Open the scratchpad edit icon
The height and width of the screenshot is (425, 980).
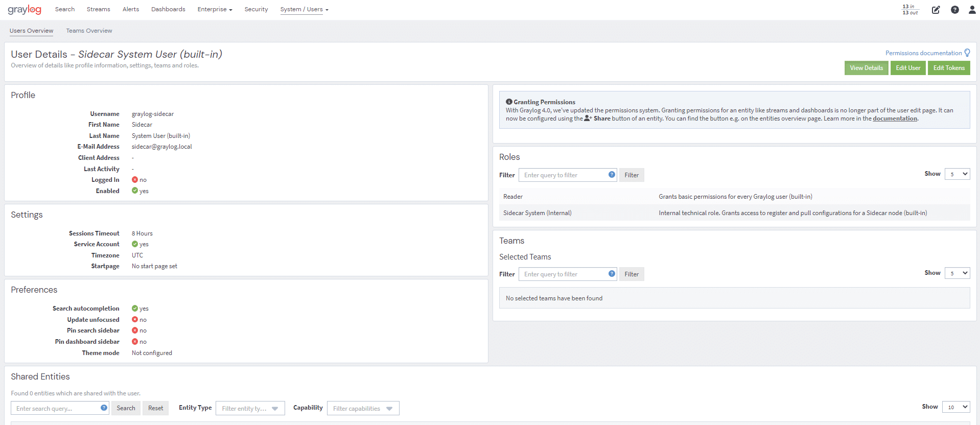coord(936,10)
